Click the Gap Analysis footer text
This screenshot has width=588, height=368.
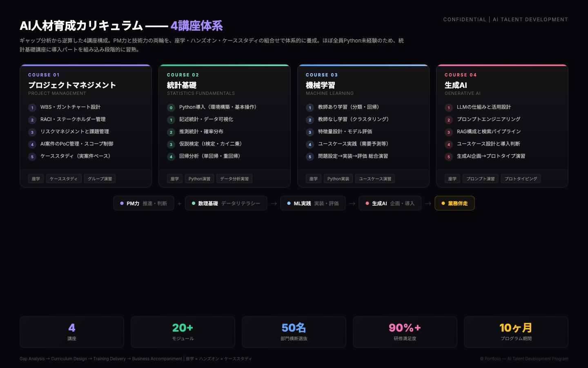tap(33, 359)
